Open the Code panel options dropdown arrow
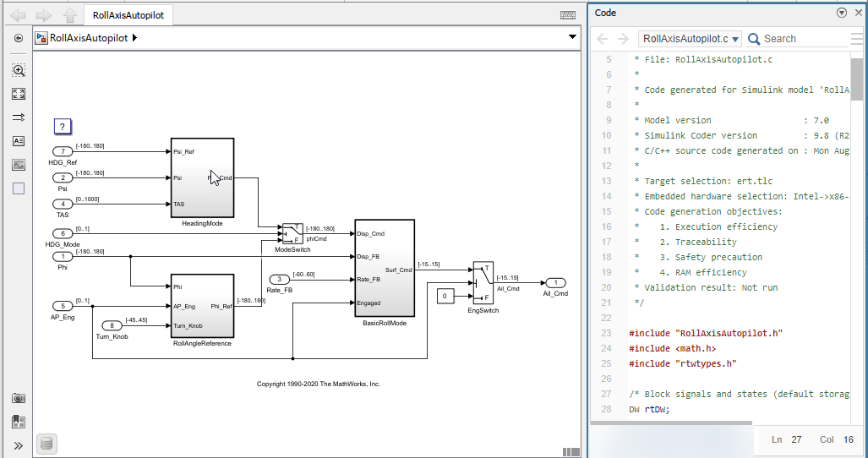 841,13
